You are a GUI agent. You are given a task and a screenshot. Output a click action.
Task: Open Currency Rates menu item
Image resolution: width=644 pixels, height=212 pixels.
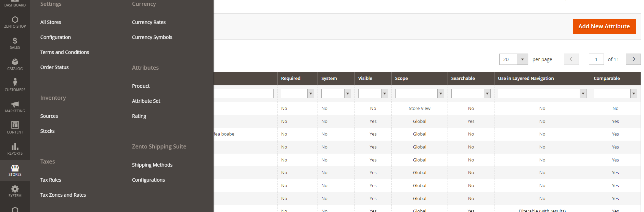coord(149,22)
